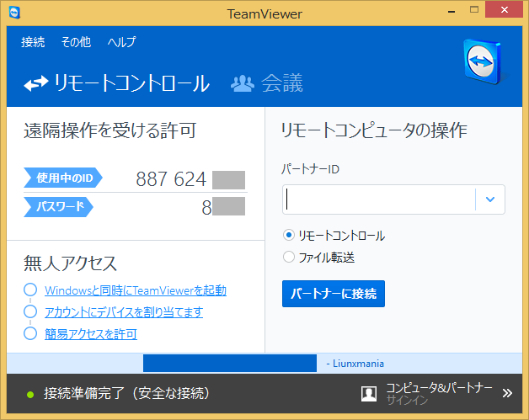Open 簡易アクセスを許可 link
529x420 pixels.
(x=91, y=334)
